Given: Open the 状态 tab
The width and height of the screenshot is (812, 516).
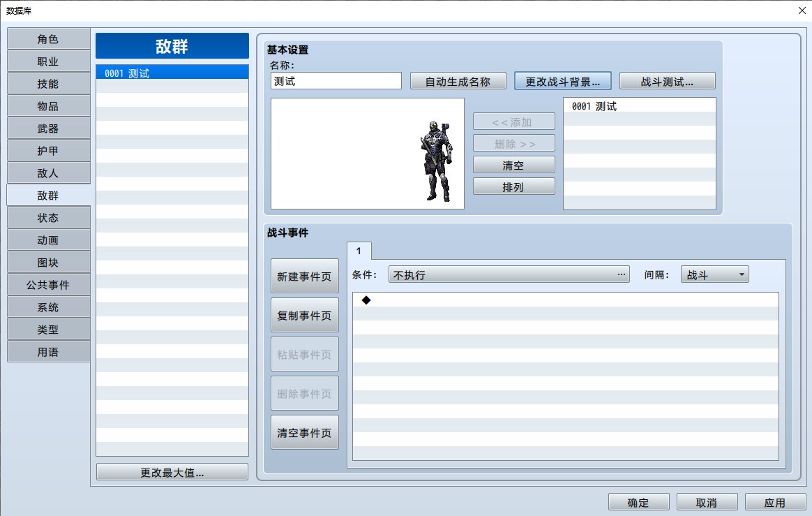Looking at the screenshot, I should point(48,217).
